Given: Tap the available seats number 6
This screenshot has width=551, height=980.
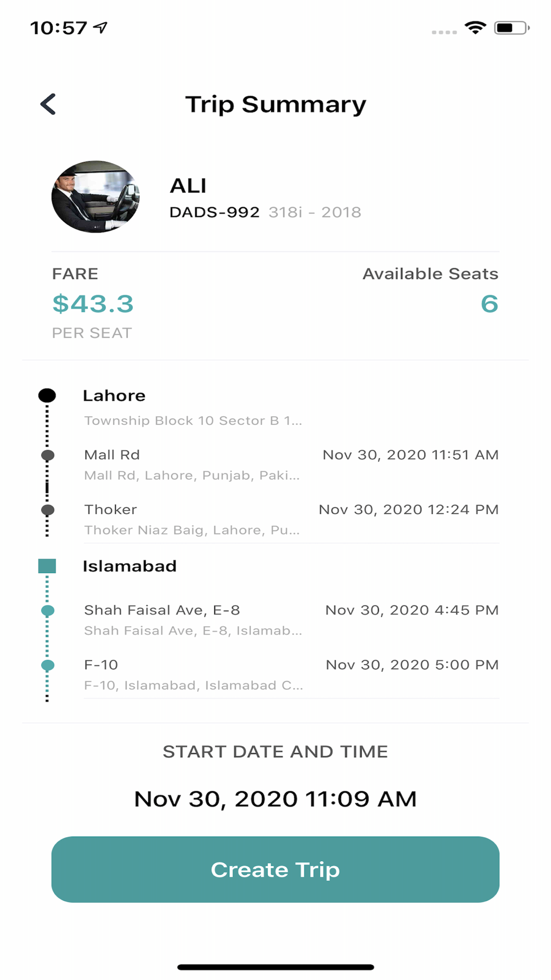Looking at the screenshot, I should [x=489, y=304].
